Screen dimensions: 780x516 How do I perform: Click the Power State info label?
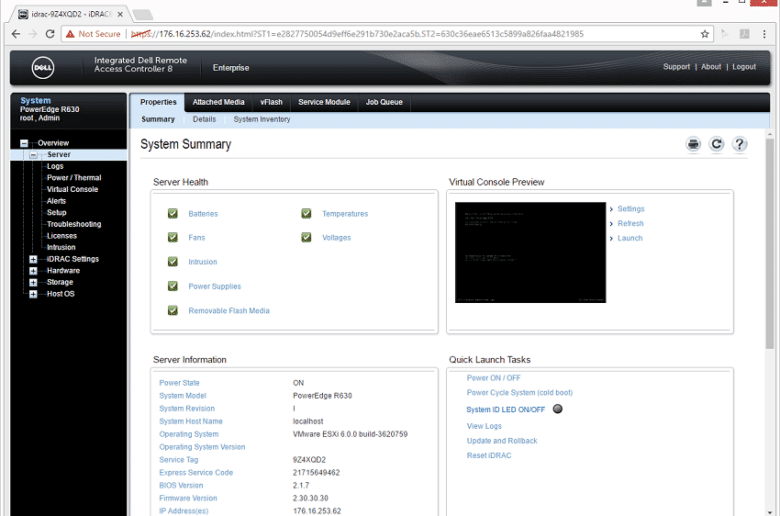179,383
